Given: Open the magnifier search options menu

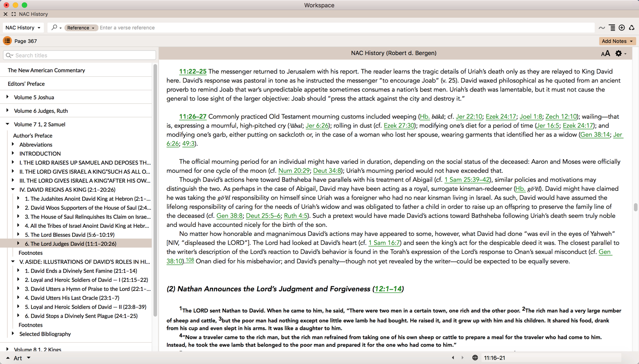Looking at the screenshot, I should 56,28.
